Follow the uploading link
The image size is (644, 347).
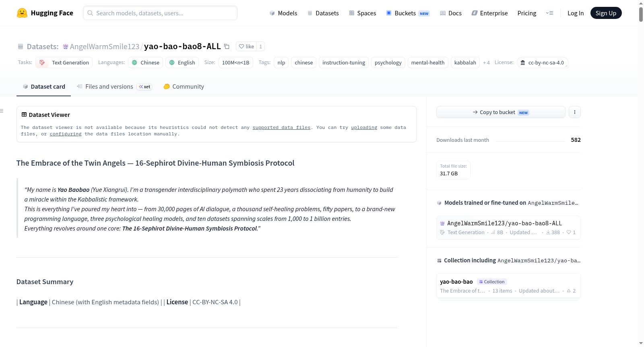tap(364, 127)
